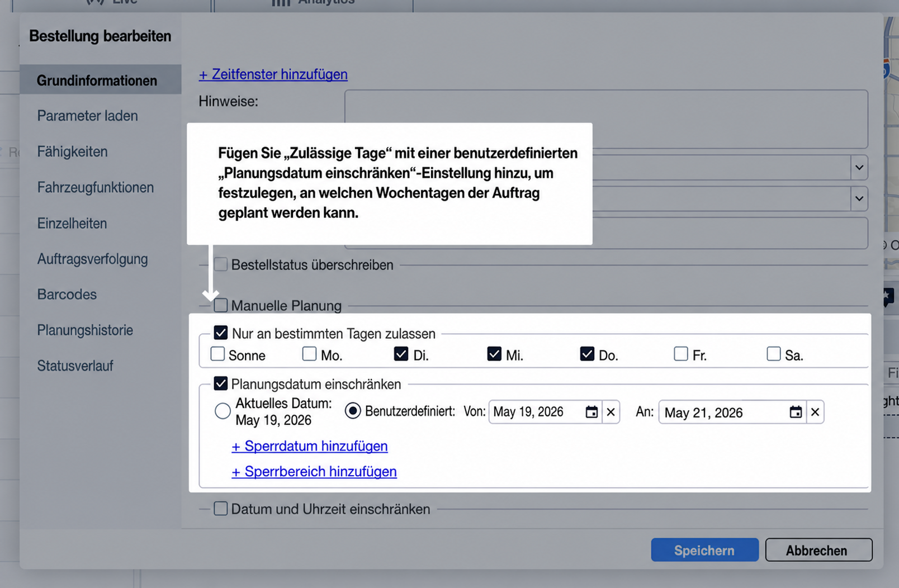The image size is (899, 588).
Task: Uncheck the Do. day checkbox
Action: [x=587, y=354]
